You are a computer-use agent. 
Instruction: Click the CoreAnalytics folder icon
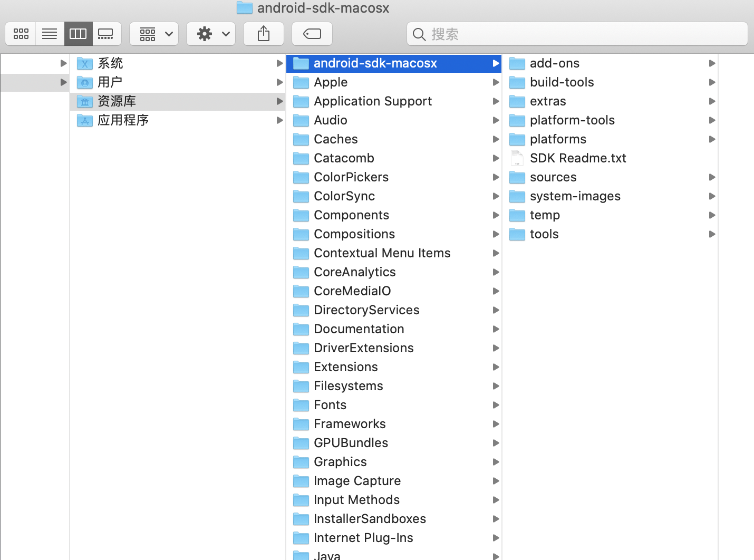tap(301, 273)
